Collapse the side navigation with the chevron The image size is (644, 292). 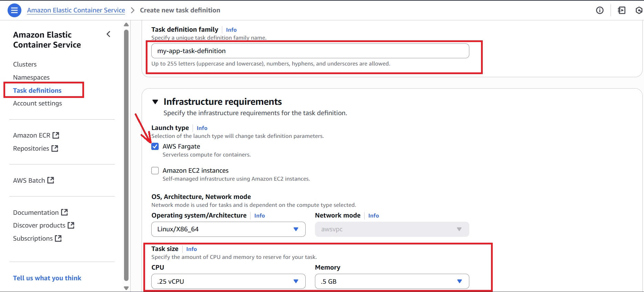pos(109,34)
